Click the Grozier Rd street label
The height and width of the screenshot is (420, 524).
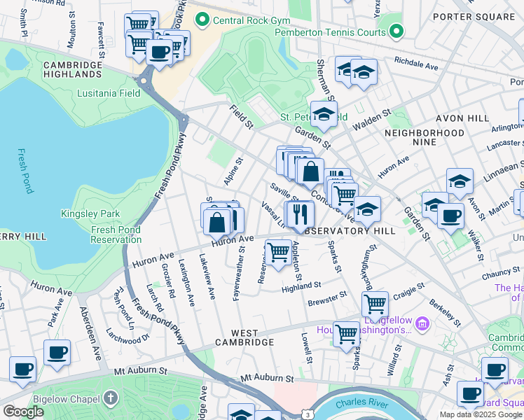pos(168,281)
